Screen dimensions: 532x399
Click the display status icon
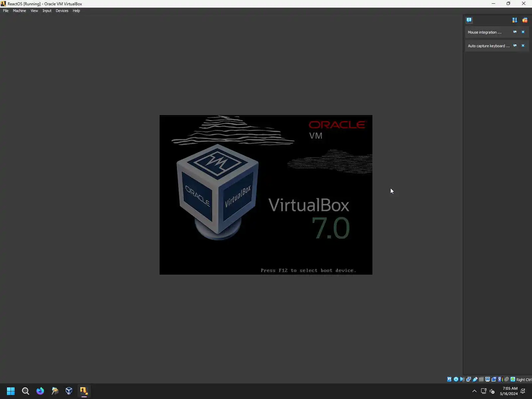point(487,379)
